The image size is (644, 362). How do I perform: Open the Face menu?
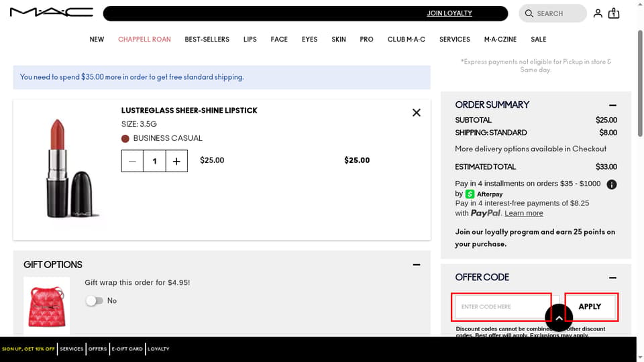[x=279, y=40]
